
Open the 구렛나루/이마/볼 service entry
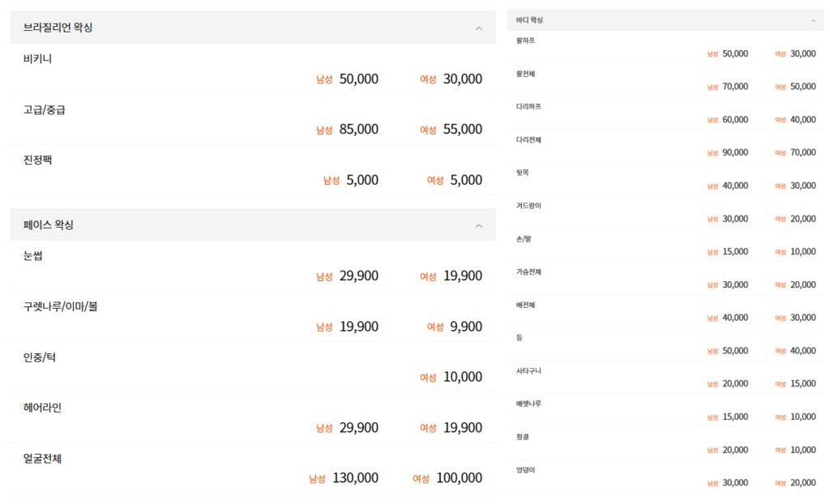[x=61, y=306]
